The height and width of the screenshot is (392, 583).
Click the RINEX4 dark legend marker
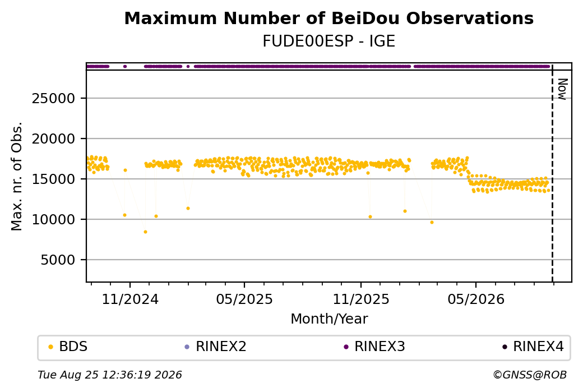(x=505, y=347)
